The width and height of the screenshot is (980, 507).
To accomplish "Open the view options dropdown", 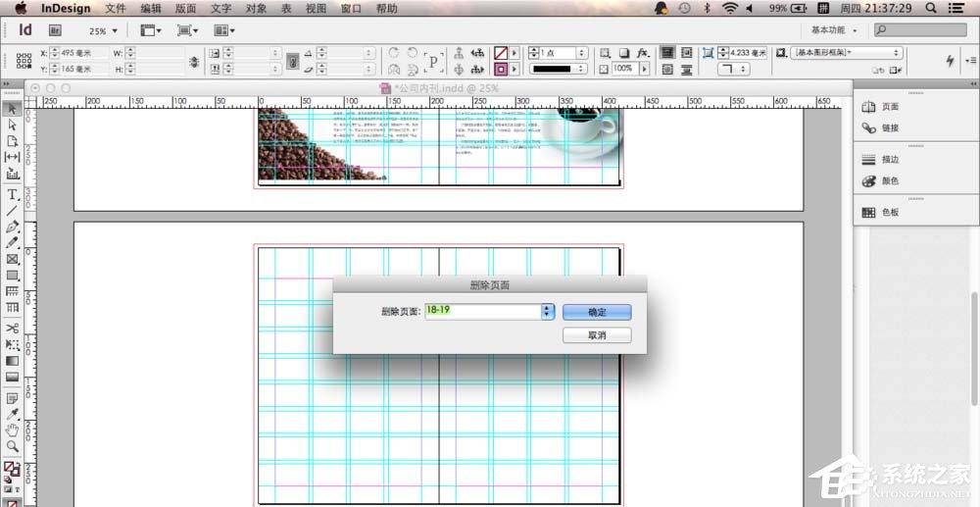I will 151,30.
